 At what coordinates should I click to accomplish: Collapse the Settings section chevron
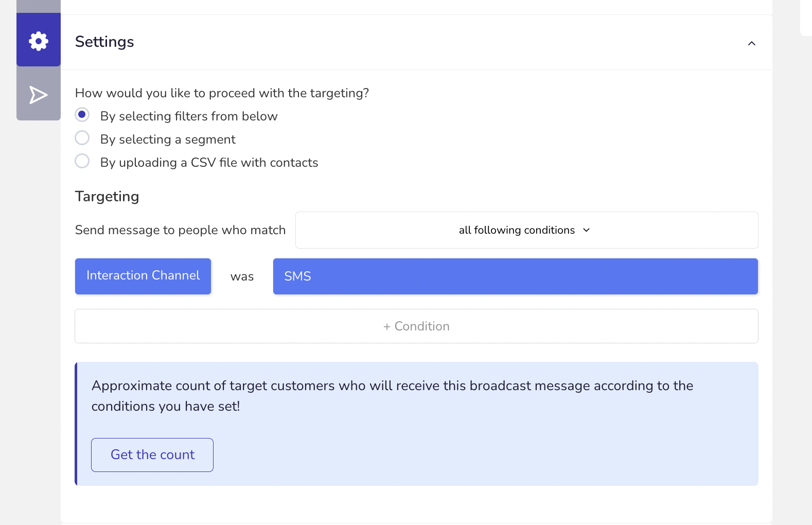751,43
